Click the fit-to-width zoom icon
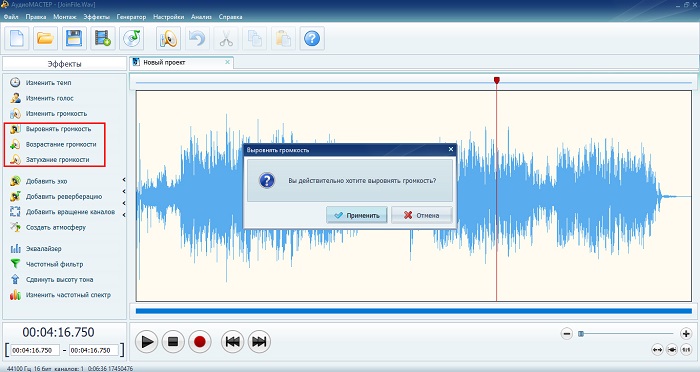This screenshot has height=372, width=700. [x=657, y=350]
